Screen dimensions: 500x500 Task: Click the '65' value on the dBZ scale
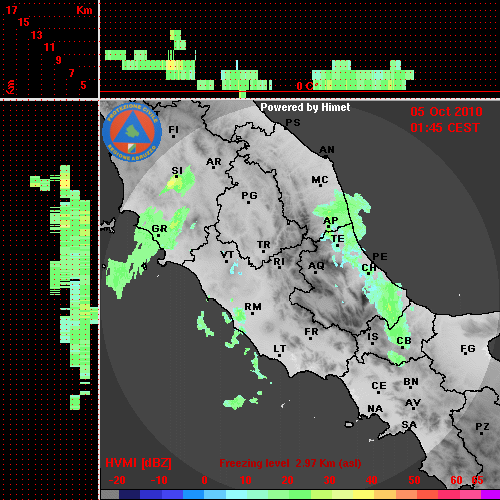pyautogui.click(x=477, y=480)
